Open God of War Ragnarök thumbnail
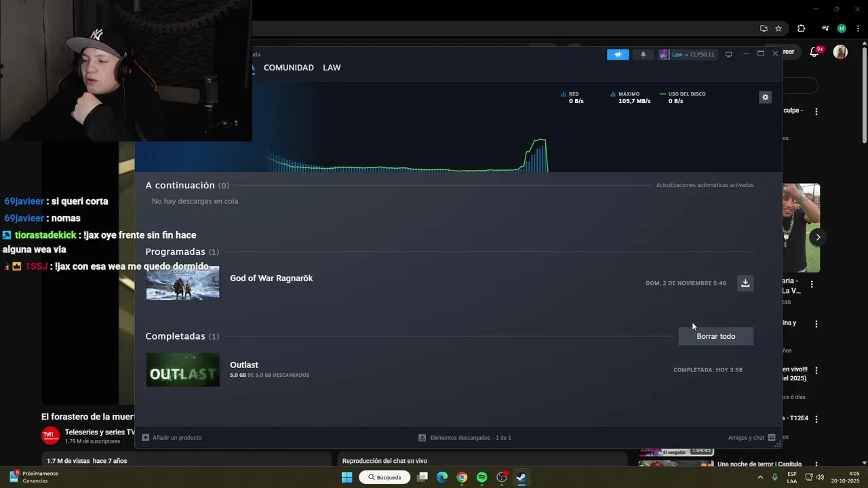Viewport: 868px width, 488px height. [183, 283]
